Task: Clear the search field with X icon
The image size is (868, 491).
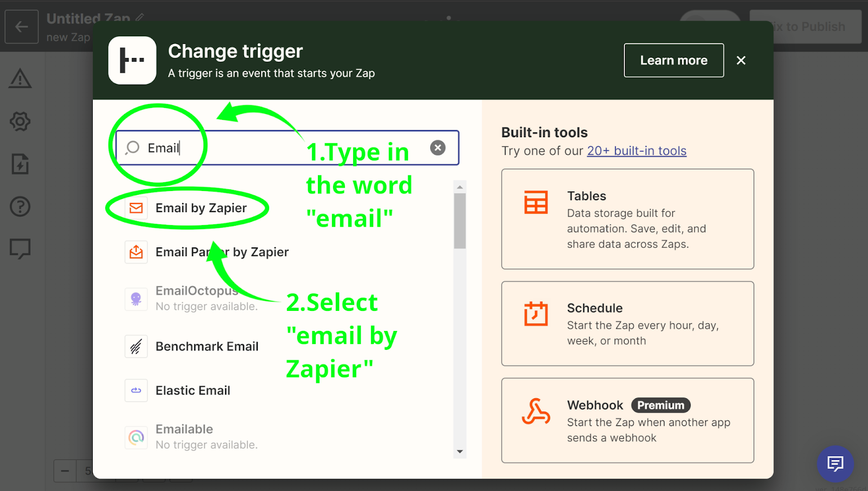Action: (438, 148)
